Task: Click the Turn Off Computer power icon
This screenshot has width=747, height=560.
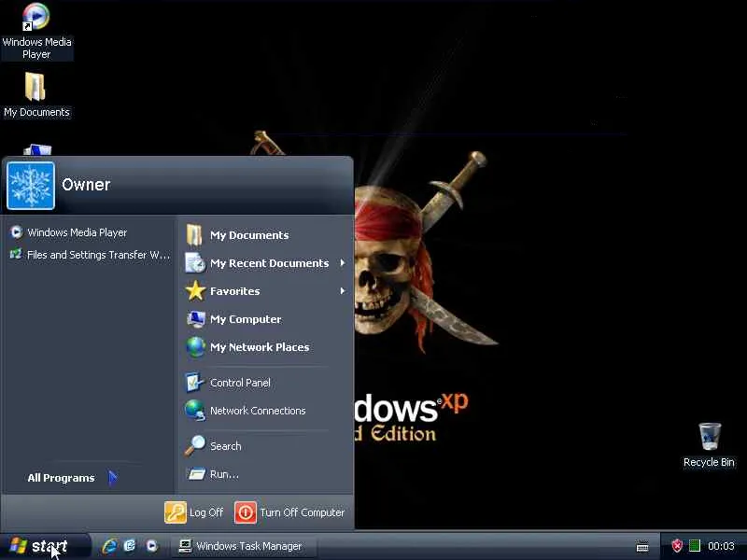Action: 246,512
